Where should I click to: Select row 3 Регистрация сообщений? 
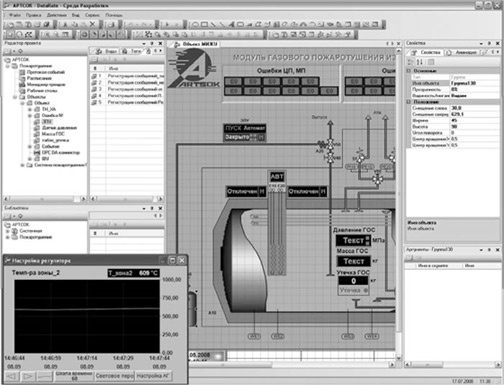coord(127,89)
